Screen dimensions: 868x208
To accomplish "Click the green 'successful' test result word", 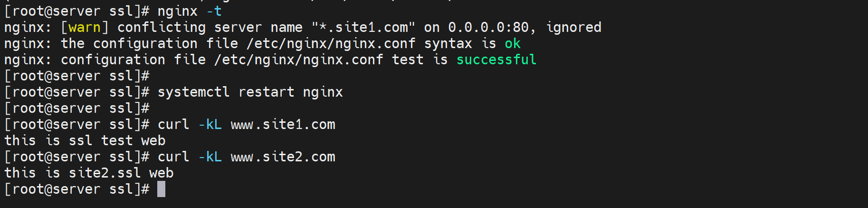I will click(x=496, y=60).
